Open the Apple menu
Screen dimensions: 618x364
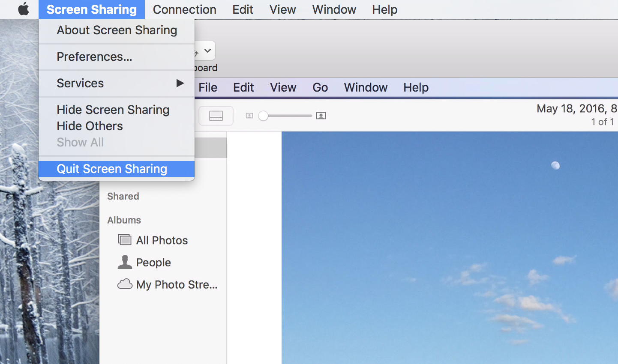pyautogui.click(x=24, y=9)
